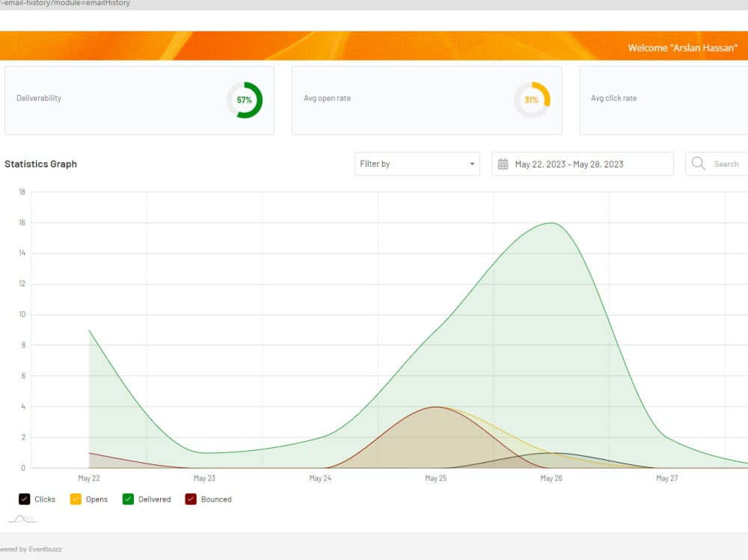Viewport: 748px width, 560px height.
Task: Toggle the Delivered series checkbox
Action: [x=128, y=499]
